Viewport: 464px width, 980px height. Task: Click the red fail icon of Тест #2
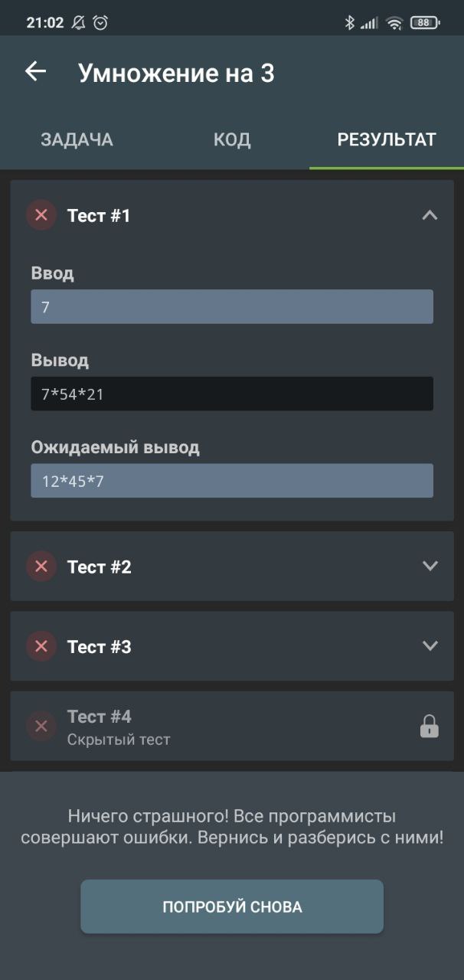(41, 567)
